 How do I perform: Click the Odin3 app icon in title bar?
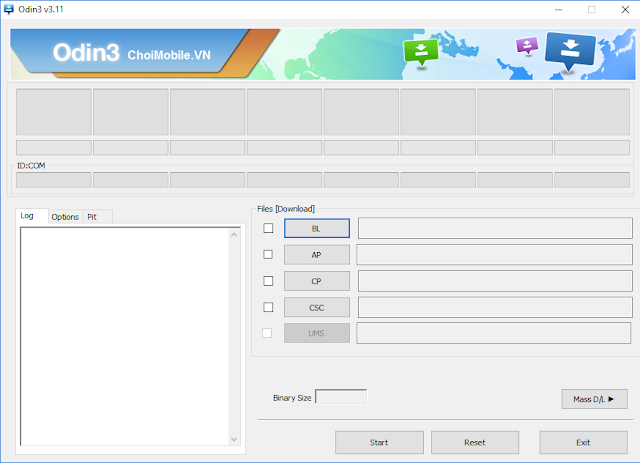(x=9, y=9)
